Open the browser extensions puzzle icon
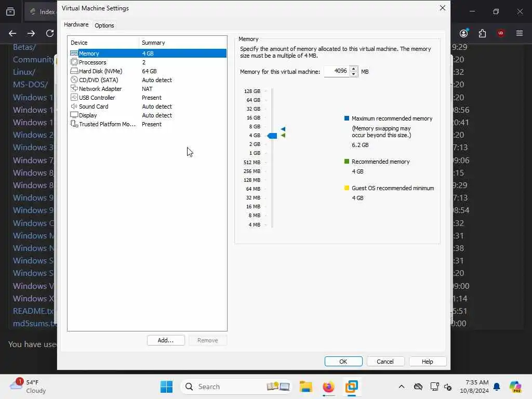 482,33
